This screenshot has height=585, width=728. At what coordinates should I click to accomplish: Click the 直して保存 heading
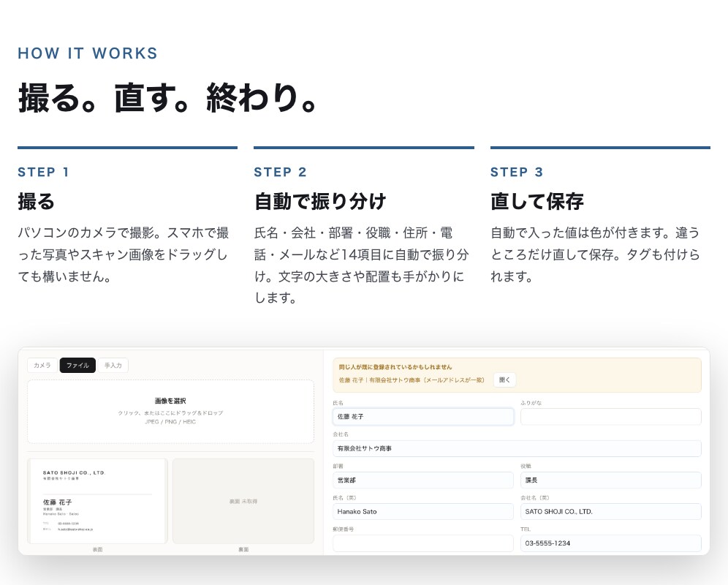[537, 201]
